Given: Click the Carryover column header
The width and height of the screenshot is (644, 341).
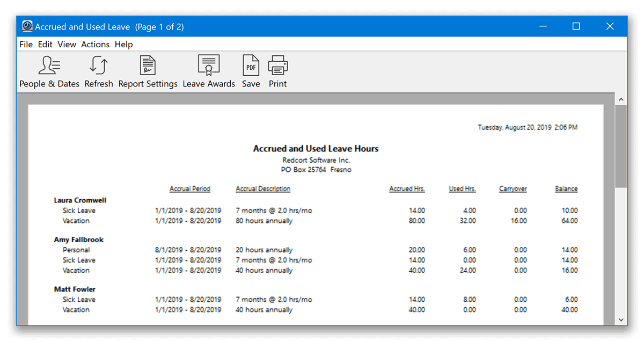Looking at the screenshot, I should [513, 188].
